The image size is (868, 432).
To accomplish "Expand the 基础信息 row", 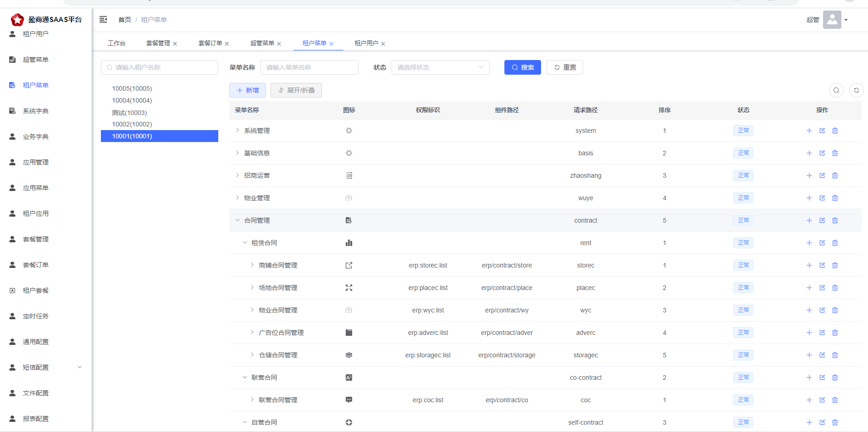I will point(238,153).
